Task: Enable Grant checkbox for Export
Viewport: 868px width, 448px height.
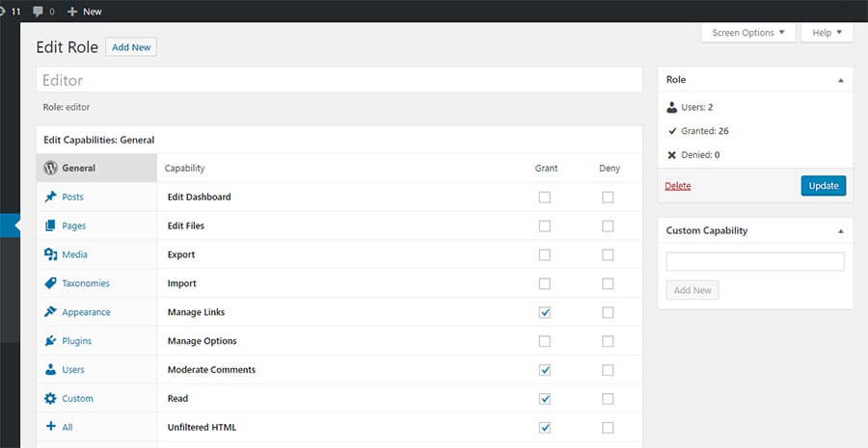Action: pos(545,255)
